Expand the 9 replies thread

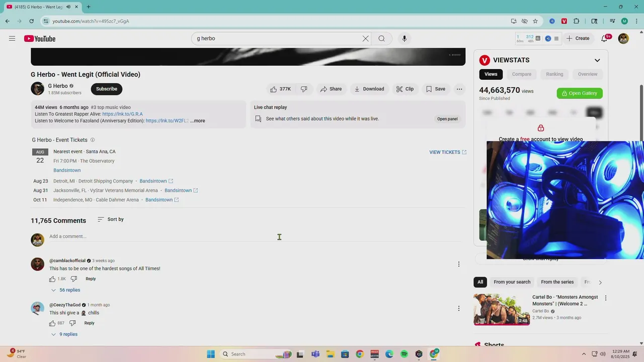(64, 334)
